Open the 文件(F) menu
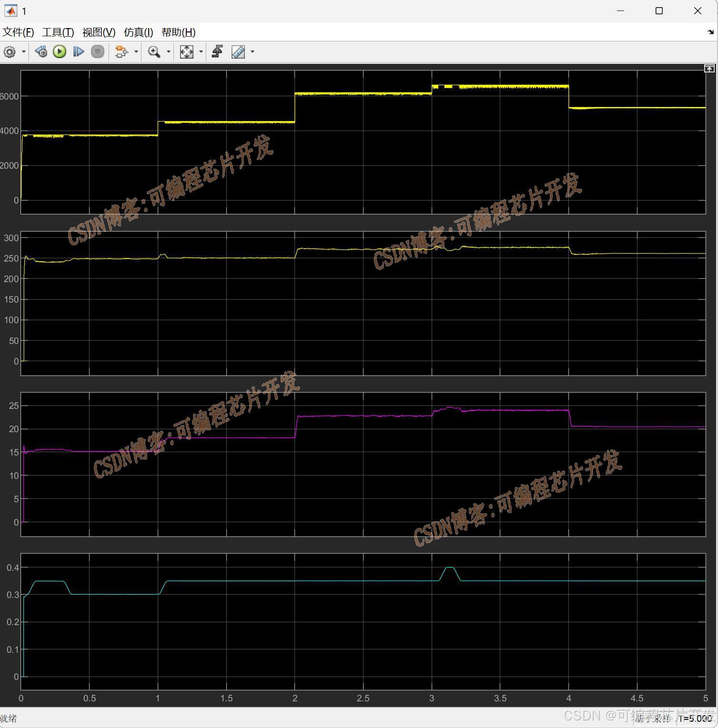The height and width of the screenshot is (728, 718). [19, 32]
